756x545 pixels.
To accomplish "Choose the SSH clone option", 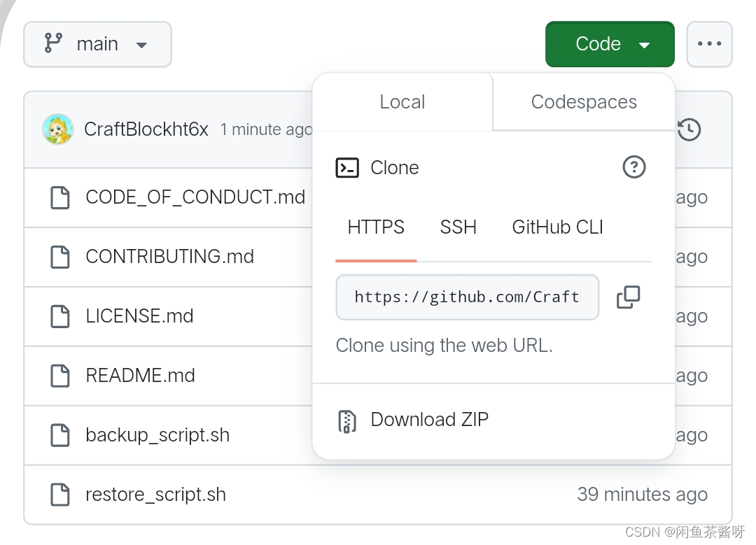I will (x=458, y=227).
